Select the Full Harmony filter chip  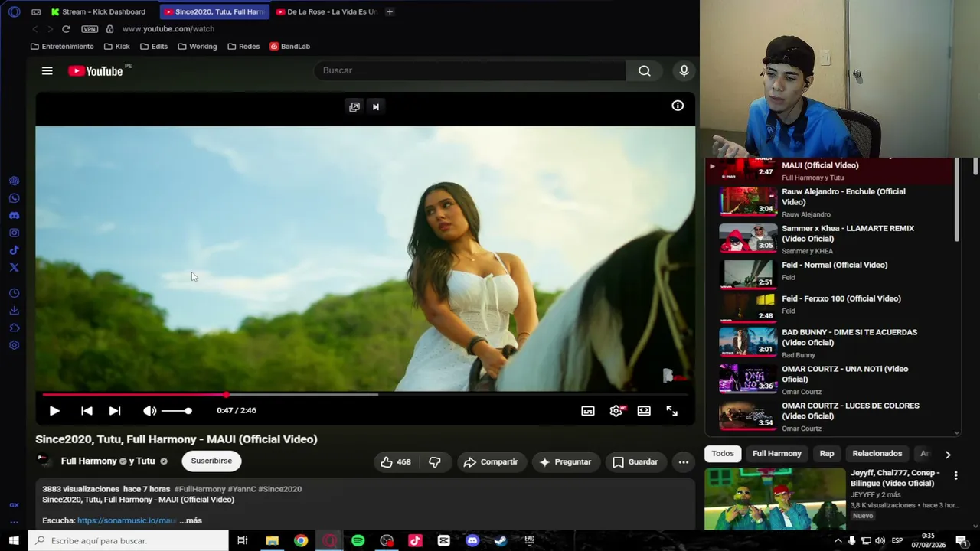pos(776,454)
